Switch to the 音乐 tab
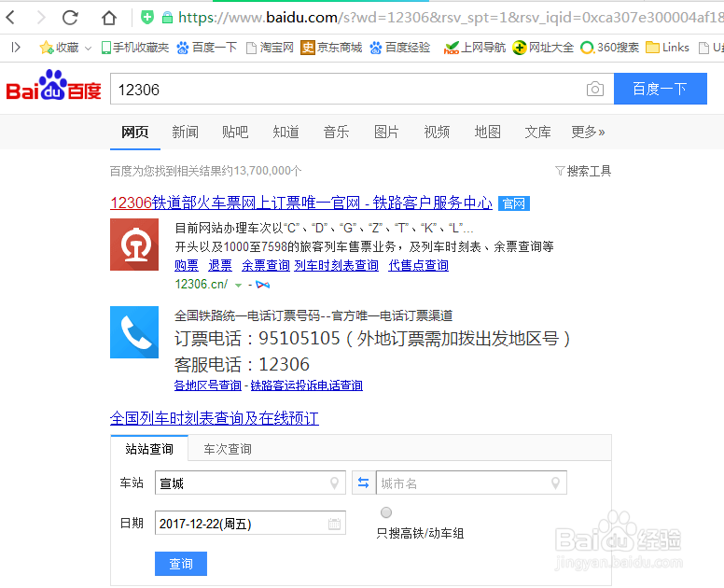Screen dimensions: 724x588 point(336,133)
